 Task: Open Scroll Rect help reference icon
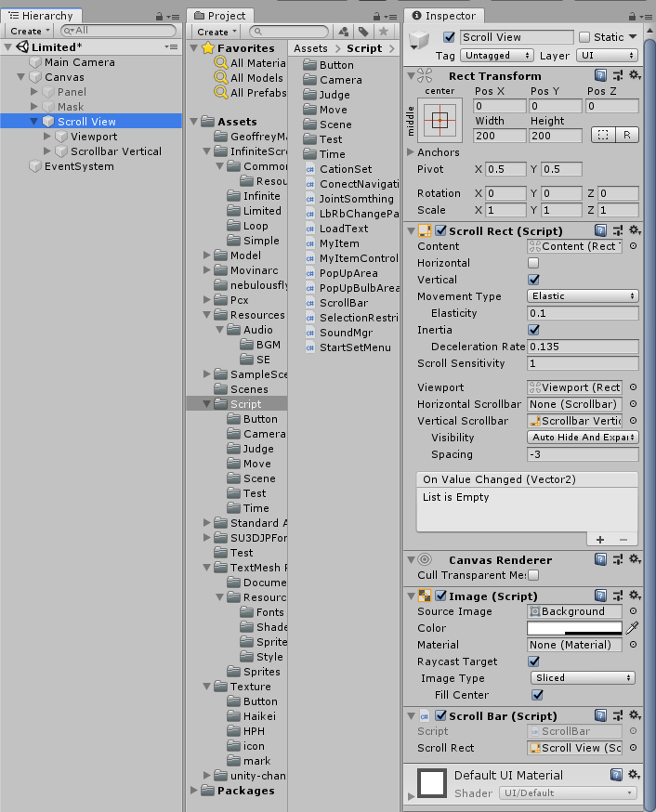600,229
